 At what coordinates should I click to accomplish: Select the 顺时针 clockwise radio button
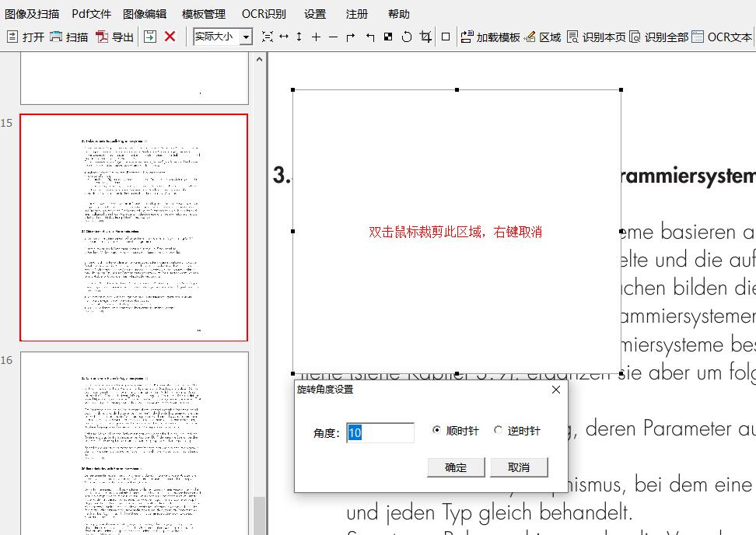tap(436, 430)
